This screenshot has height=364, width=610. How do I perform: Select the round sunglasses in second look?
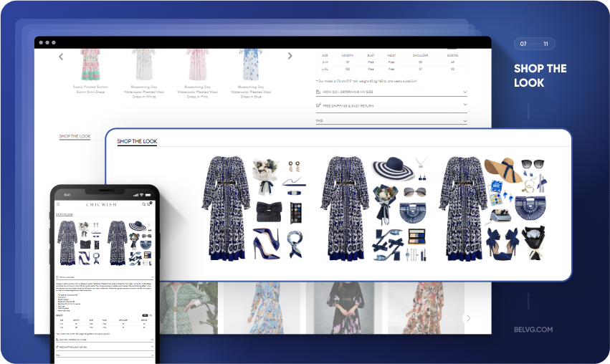[x=415, y=191]
